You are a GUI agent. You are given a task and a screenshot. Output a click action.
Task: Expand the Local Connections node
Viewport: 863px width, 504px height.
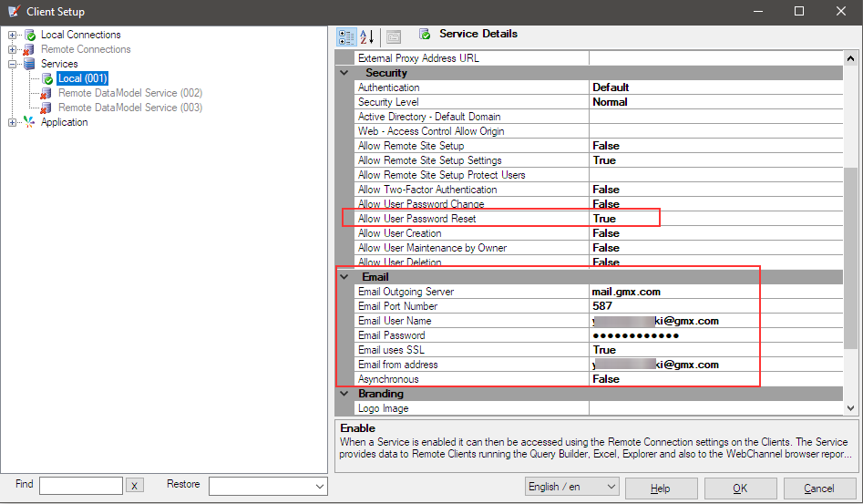click(x=12, y=35)
